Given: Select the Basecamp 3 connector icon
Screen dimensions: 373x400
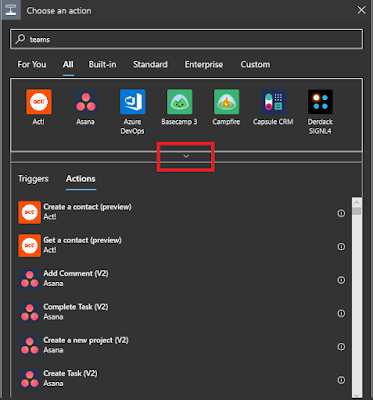Looking at the screenshot, I should 179,102.
